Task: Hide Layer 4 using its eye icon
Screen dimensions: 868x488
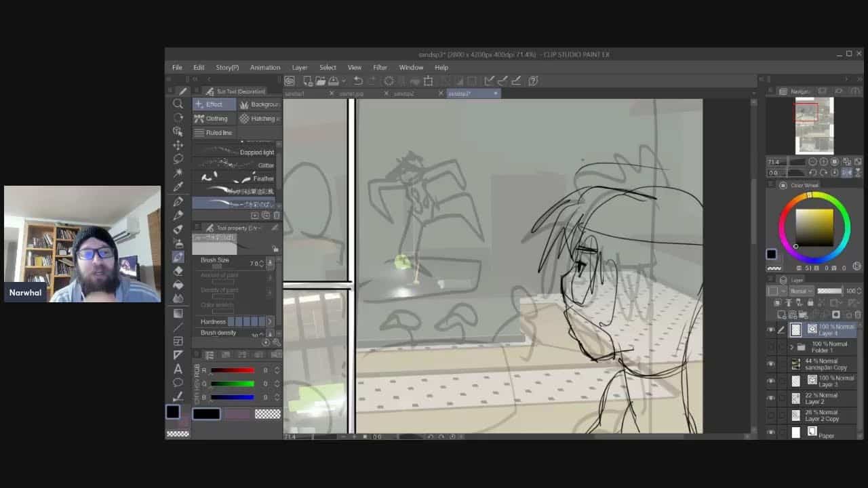Action: tap(770, 330)
